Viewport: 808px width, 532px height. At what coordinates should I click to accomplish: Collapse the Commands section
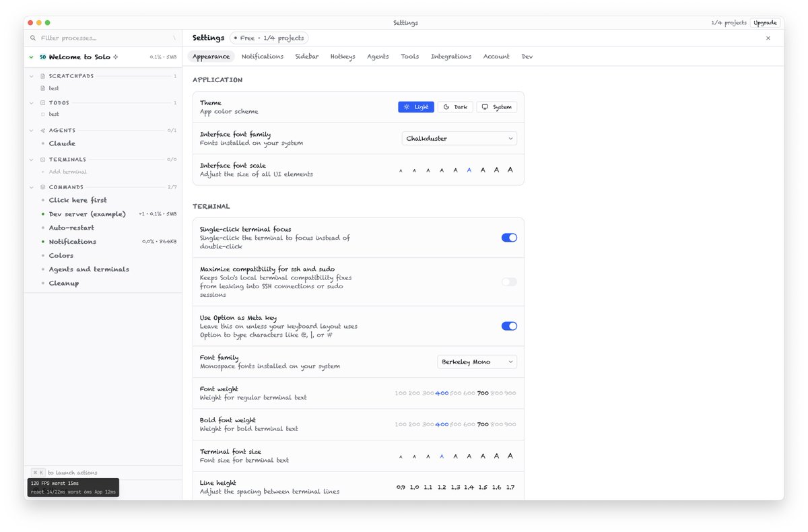click(32, 187)
